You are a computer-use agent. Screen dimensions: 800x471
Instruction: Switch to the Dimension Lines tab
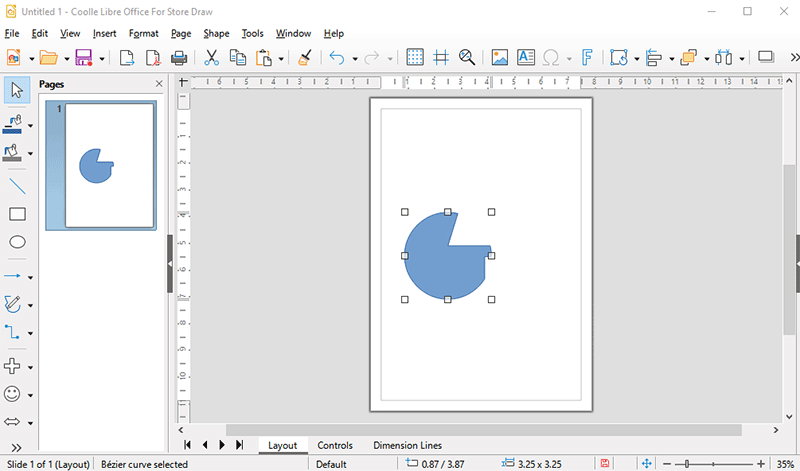(x=407, y=445)
